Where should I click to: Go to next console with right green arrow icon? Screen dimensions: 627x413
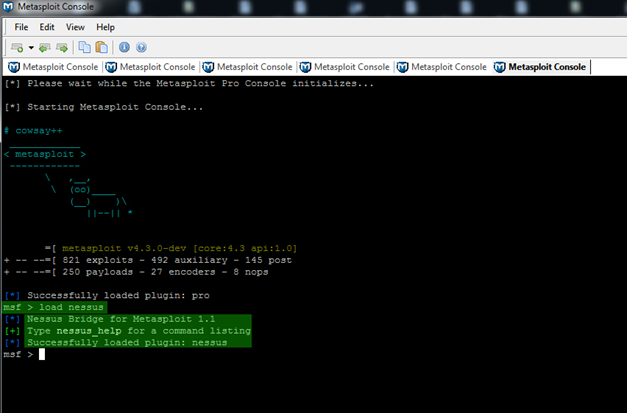(62, 48)
